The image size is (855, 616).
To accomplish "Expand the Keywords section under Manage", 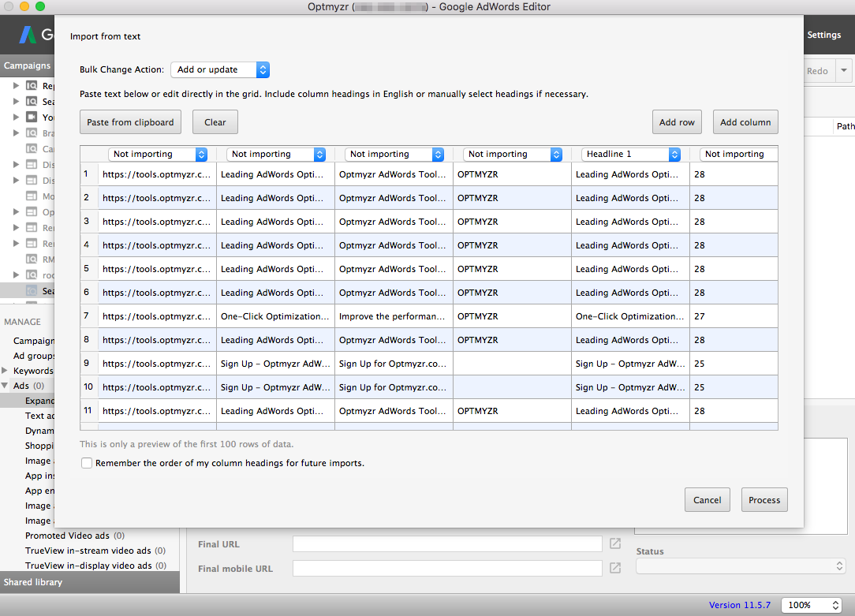I will tap(5, 371).
